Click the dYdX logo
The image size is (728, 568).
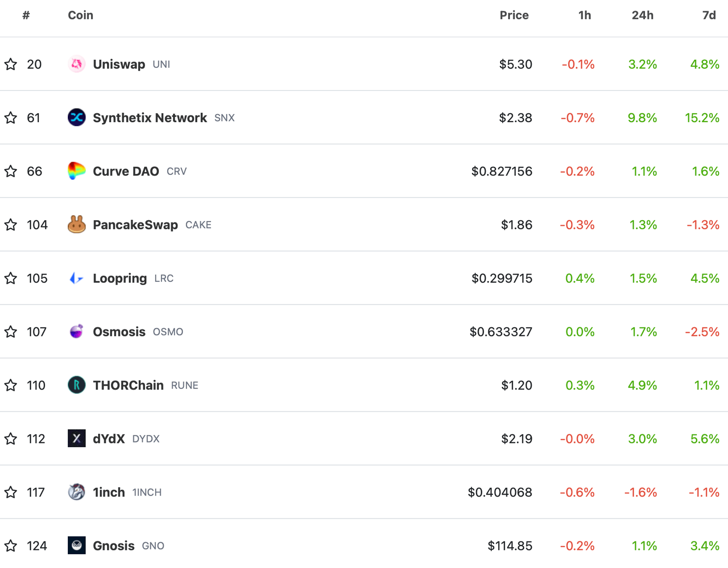[x=77, y=439]
